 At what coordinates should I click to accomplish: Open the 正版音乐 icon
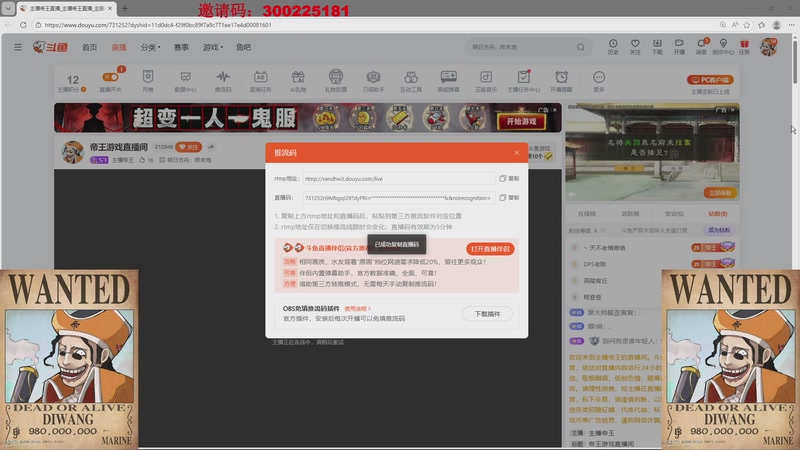tap(486, 81)
